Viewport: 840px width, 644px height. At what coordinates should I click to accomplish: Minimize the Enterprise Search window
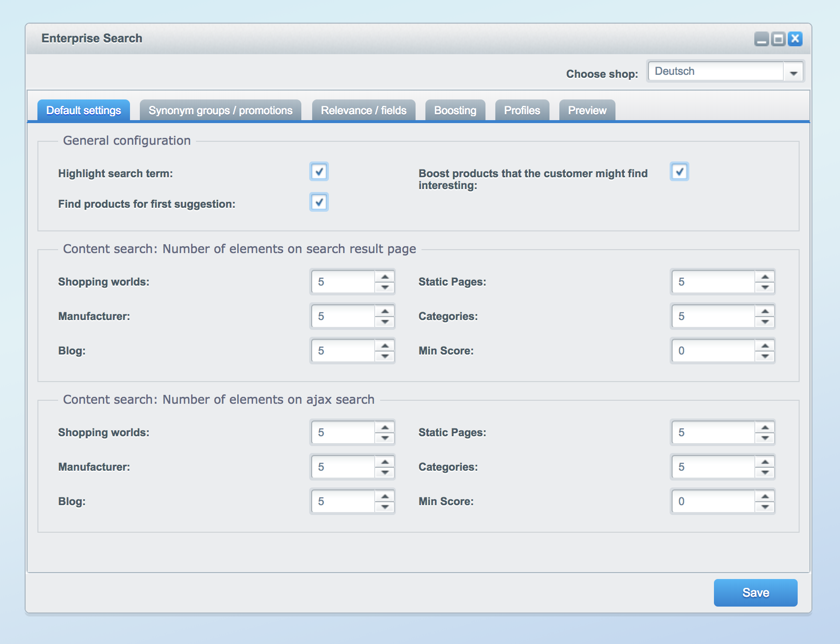coord(761,39)
